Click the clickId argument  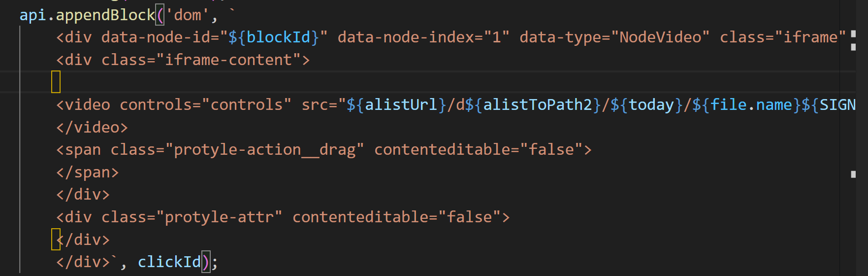tap(169, 262)
